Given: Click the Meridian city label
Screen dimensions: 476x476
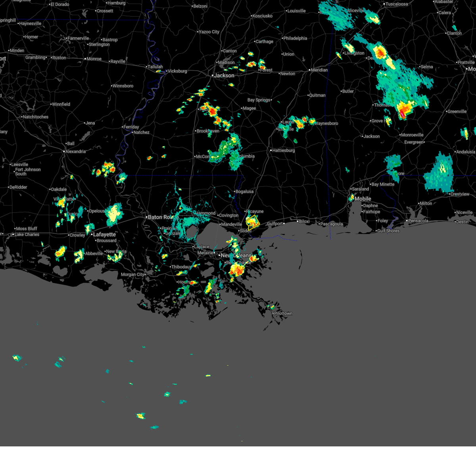Looking at the screenshot, I should 319,70.
